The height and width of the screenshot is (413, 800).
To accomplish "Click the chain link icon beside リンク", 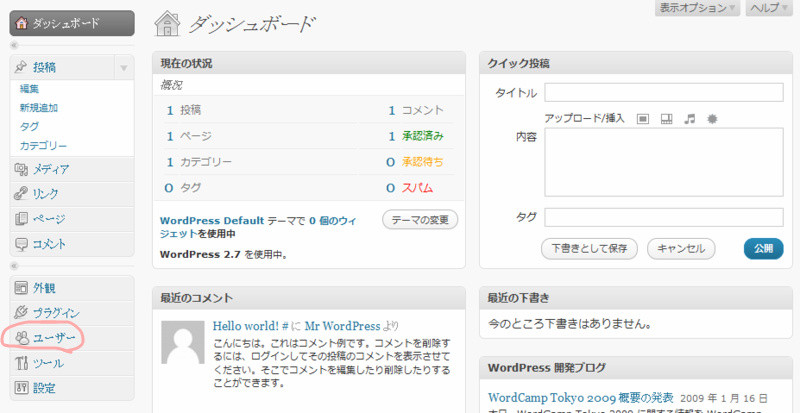I will [21, 194].
